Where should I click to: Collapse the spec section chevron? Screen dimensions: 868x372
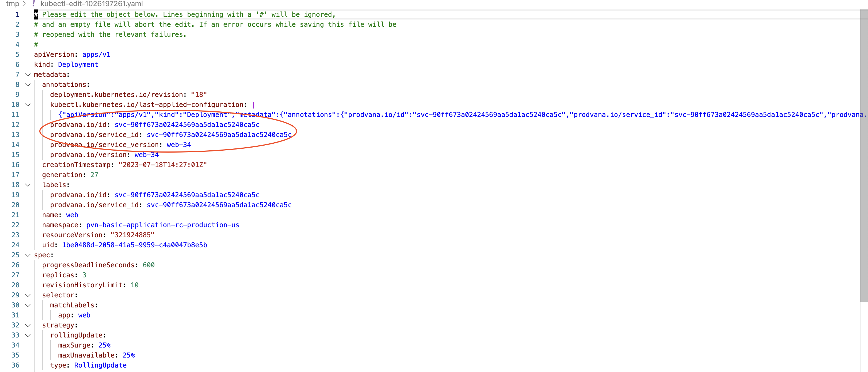coord(28,255)
